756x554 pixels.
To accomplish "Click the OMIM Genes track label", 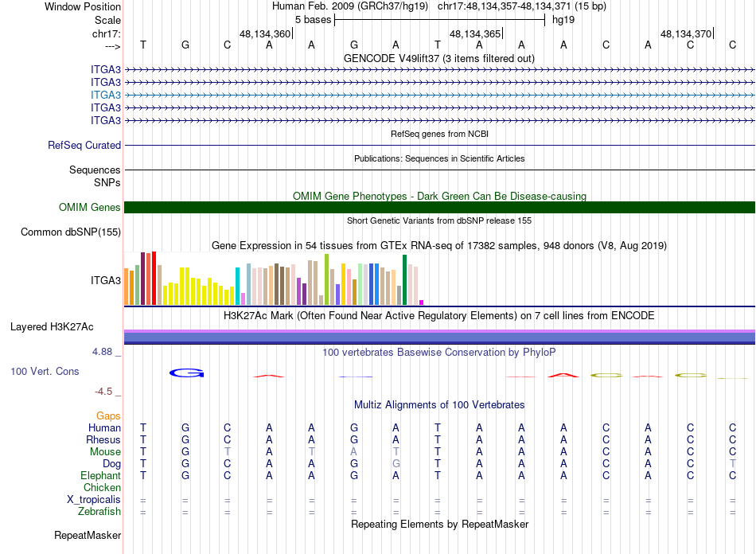I will [x=89, y=207].
